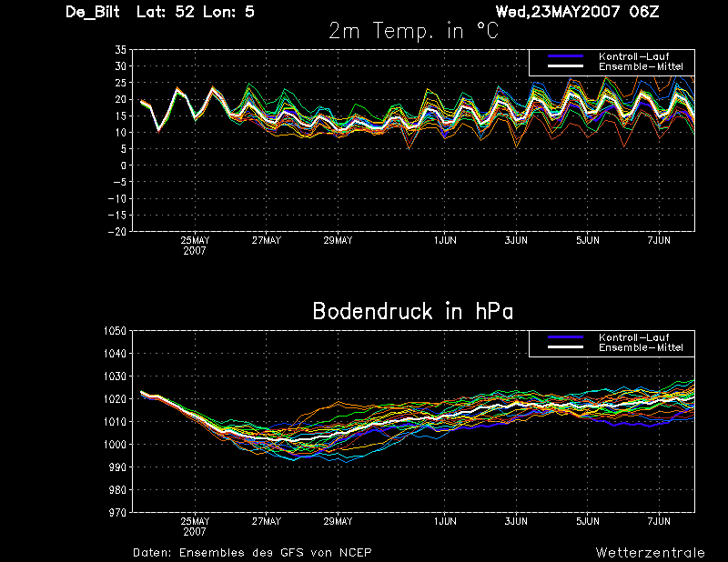This screenshot has width=728, height=562.
Task: Click the Ensemble-Mittel label in pressure legend
Action: pyautogui.click(x=641, y=347)
